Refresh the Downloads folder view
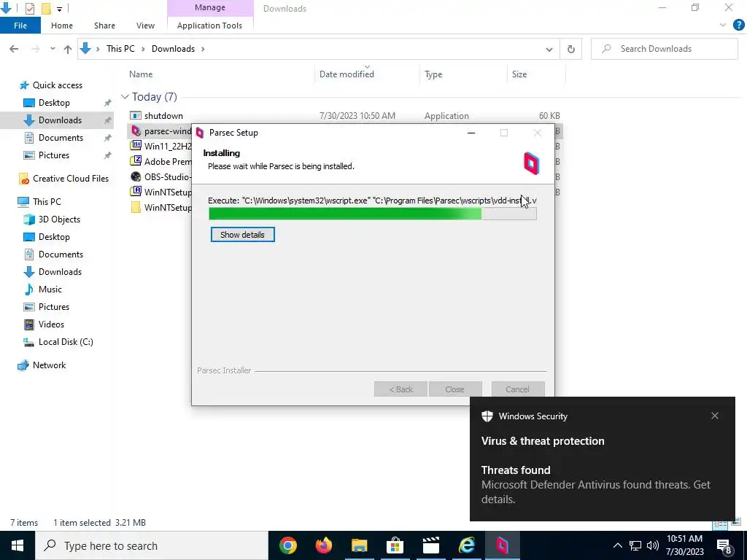This screenshot has height=560, width=747. click(x=570, y=49)
